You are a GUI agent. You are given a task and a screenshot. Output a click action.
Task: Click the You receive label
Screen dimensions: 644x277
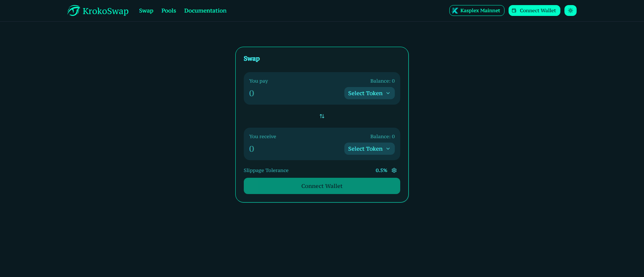tap(263, 136)
